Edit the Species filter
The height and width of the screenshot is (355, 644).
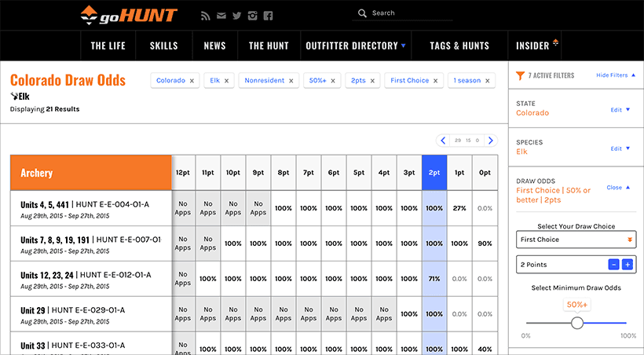(x=620, y=148)
